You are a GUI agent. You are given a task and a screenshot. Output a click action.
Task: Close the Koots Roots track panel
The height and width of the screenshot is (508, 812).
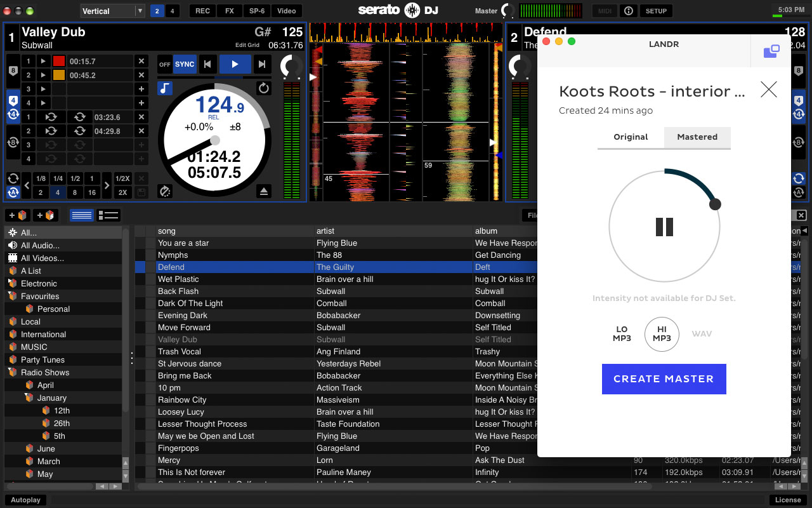click(x=768, y=89)
